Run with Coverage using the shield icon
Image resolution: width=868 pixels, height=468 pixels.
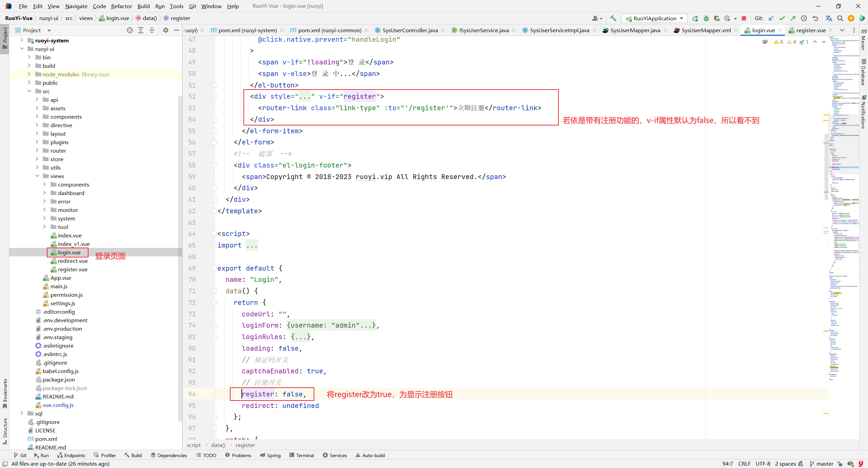click(716, 18)
